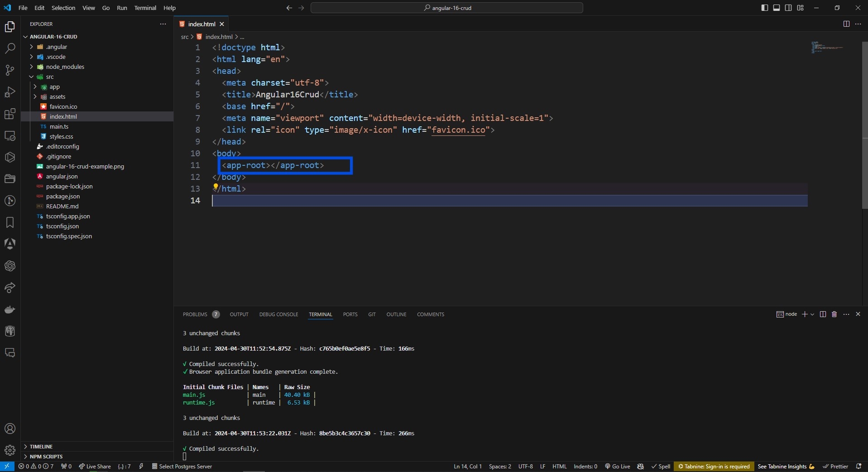Expand the TIMELINE section
This screenshot has height=472, width=868.
click(x=97, y=447)
